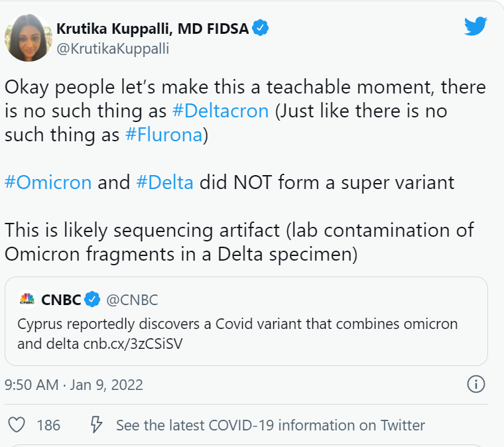Click the @KrutikaKuppalli handle
The image size is (504, 447).
(x=113, y=49)
